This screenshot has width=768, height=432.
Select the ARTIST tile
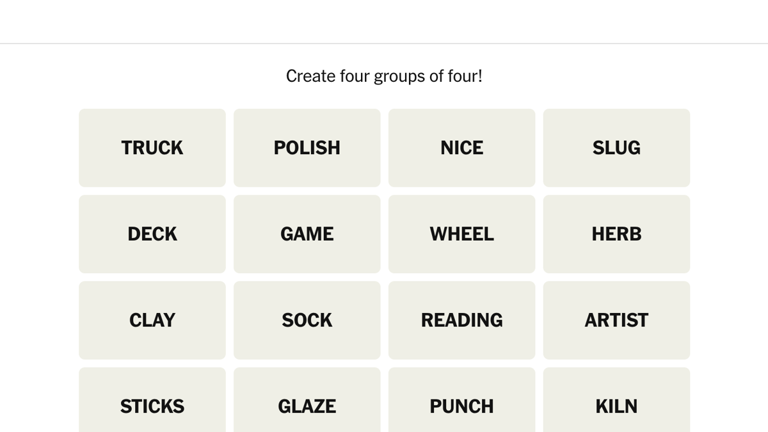click(616, 320)
